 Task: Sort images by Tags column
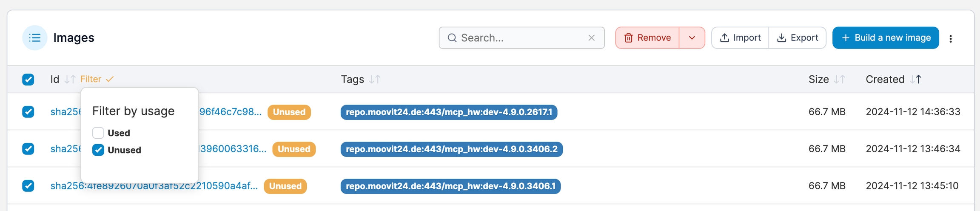(375, 80)
